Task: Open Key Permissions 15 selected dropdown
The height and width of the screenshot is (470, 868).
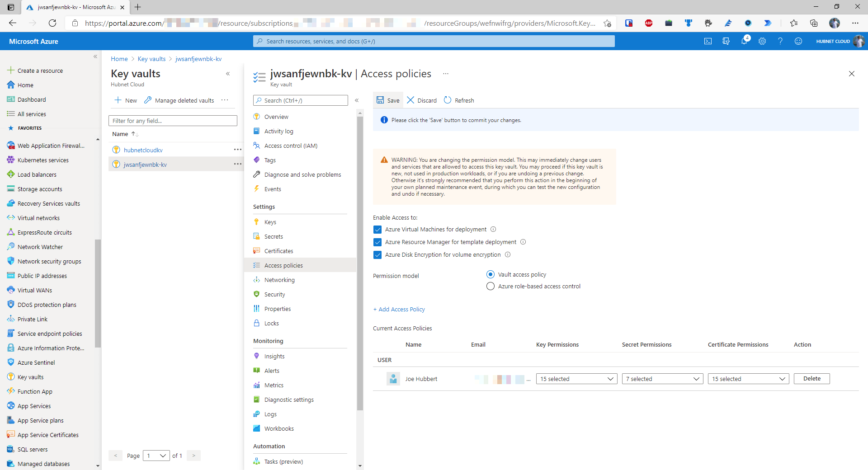Action: (x=576, y=379)
